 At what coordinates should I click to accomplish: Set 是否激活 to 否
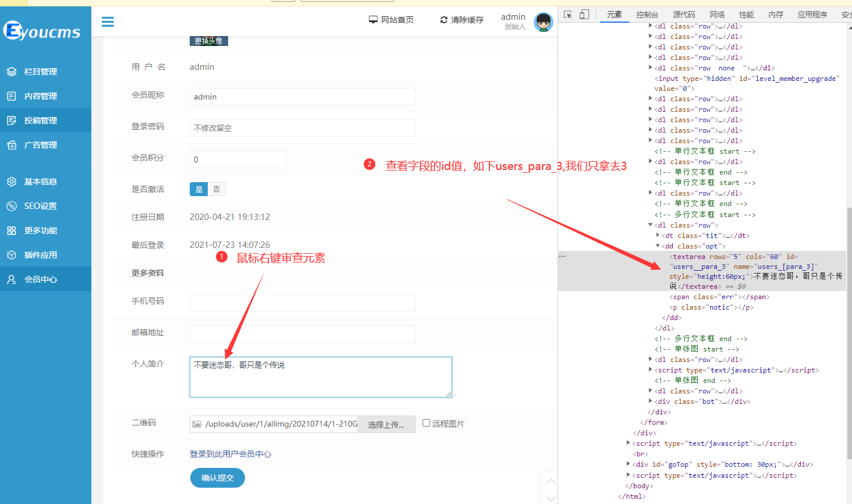pyautogui.click(x=216, y=189)
